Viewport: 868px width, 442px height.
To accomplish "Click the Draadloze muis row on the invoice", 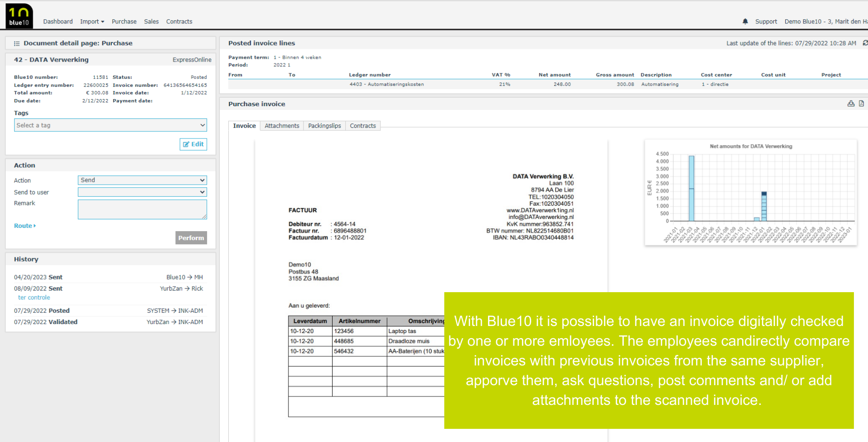I will click(366, 341).
